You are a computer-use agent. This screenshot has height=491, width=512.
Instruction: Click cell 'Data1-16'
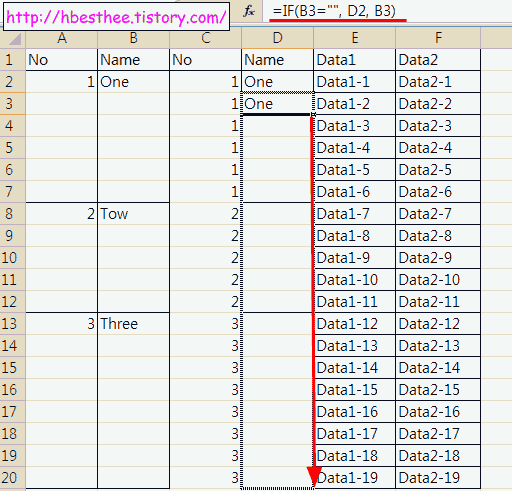tap(355, 412)
